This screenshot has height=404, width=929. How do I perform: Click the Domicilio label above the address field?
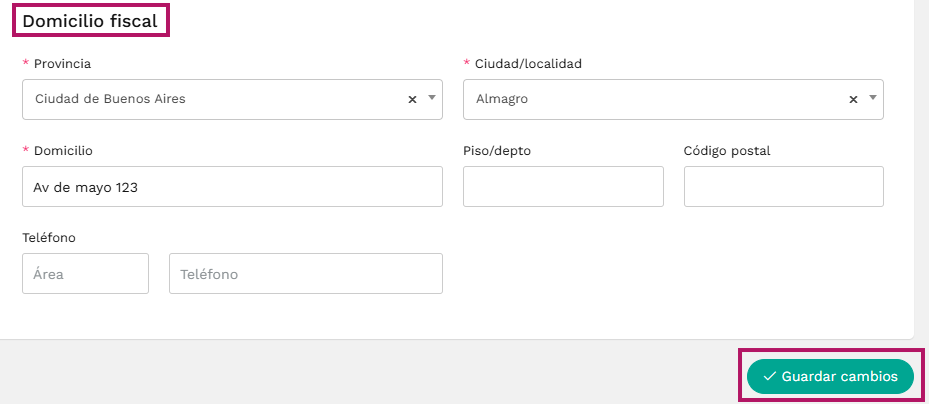(63, 151)
